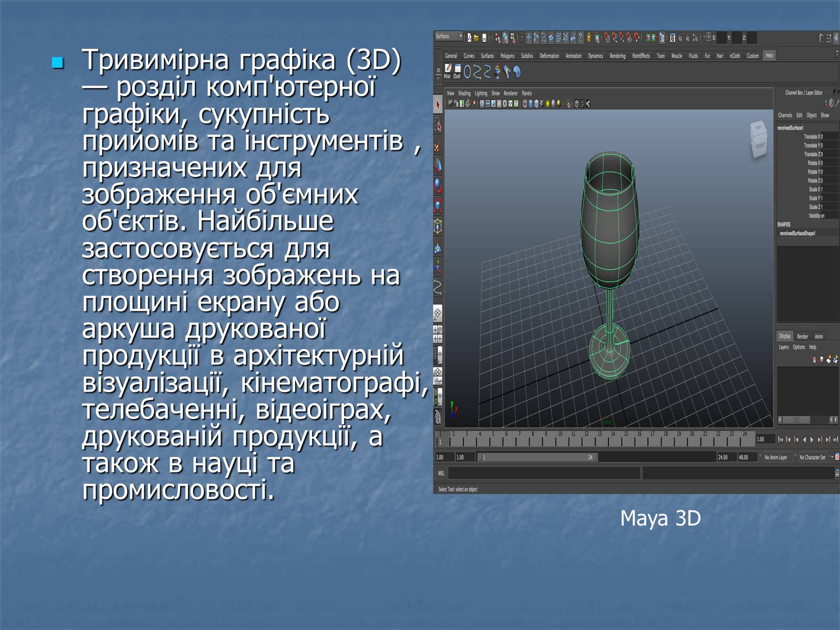Open the viewport Renderer menu
This screenshot has height=630, width=840.
[511, 93]
